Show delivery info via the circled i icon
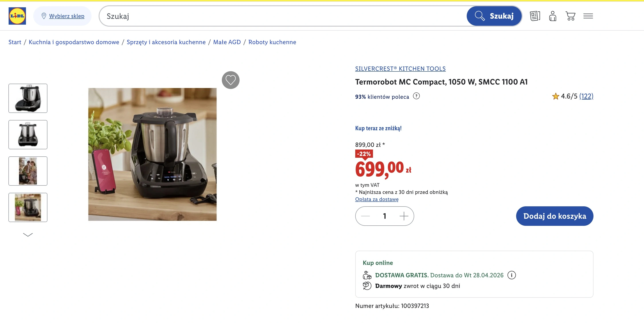Image resolution: width=644 pixels, height=323 pixels. pyautogui.click(x=511, y=275)
